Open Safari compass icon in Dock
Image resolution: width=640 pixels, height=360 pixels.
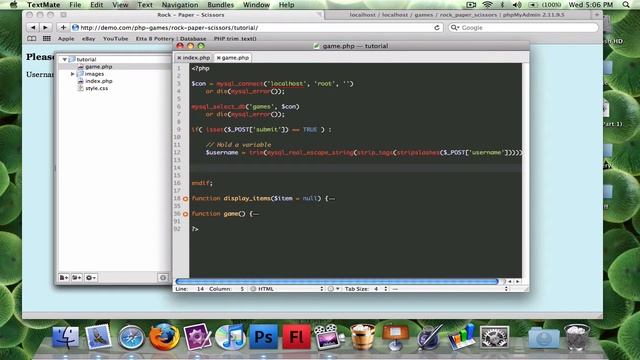(x=131, y=338)
